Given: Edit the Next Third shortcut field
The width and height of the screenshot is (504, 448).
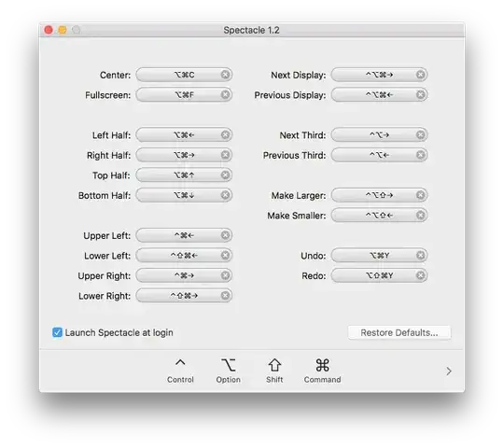Looking at the screenshot, I should (x=379, y=134).
